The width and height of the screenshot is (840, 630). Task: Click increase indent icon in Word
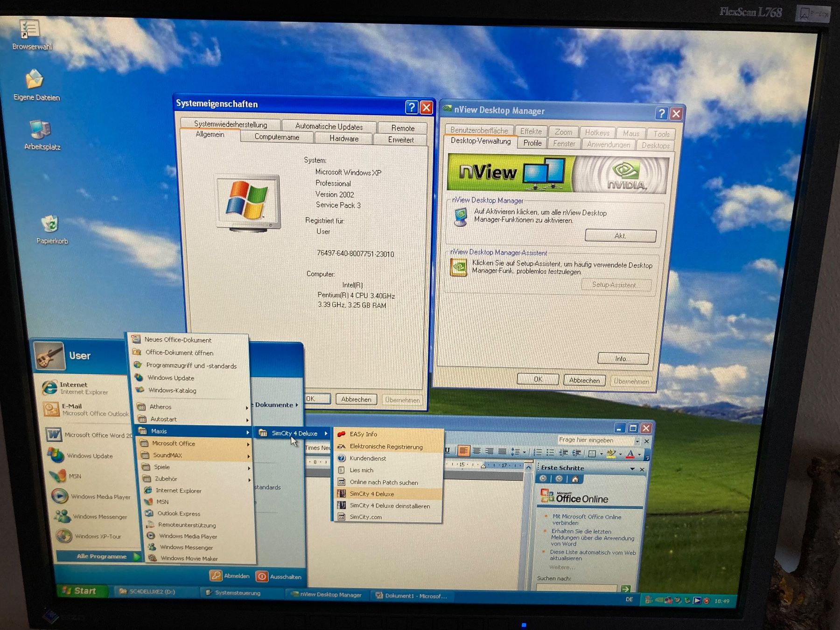tap(576, 453)
